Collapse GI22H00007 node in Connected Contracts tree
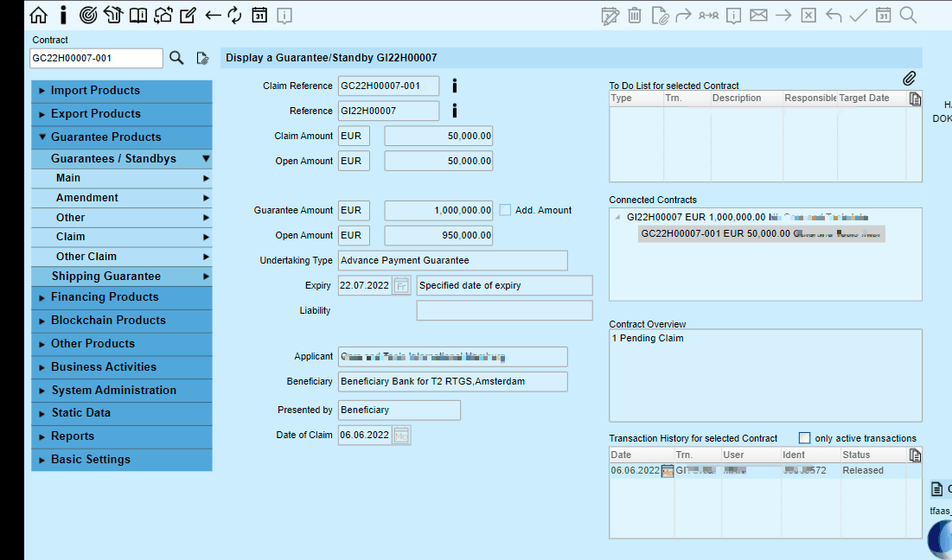952x560 pixels. tap(617, 217)
